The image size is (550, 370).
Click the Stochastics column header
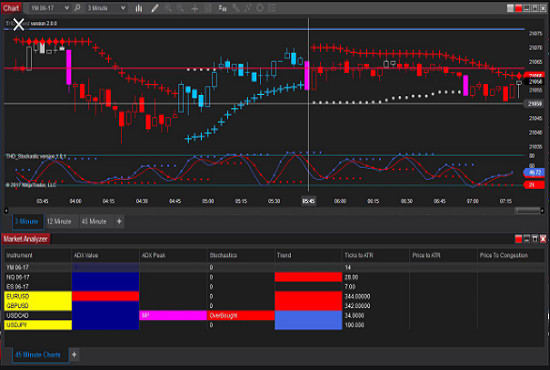pos(241,255)
